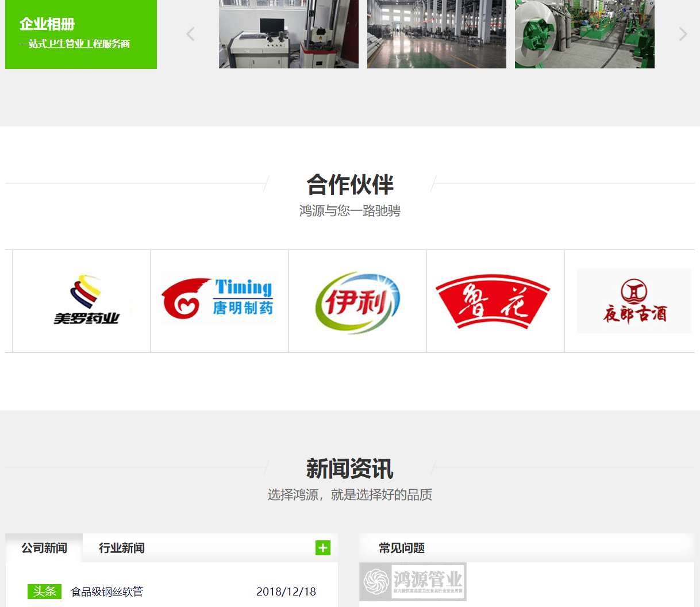Click the 夜郎古酒 brand logo

point(633,300)
